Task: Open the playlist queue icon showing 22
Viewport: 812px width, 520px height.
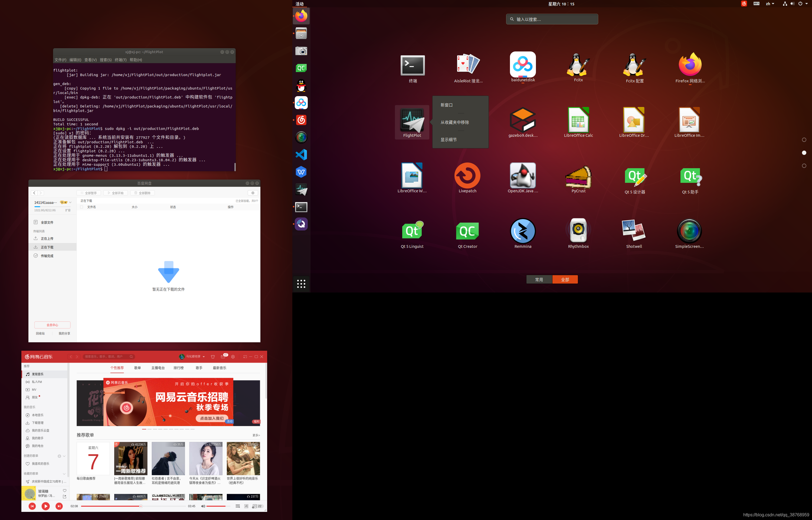Action: click(x=257, y=506)
